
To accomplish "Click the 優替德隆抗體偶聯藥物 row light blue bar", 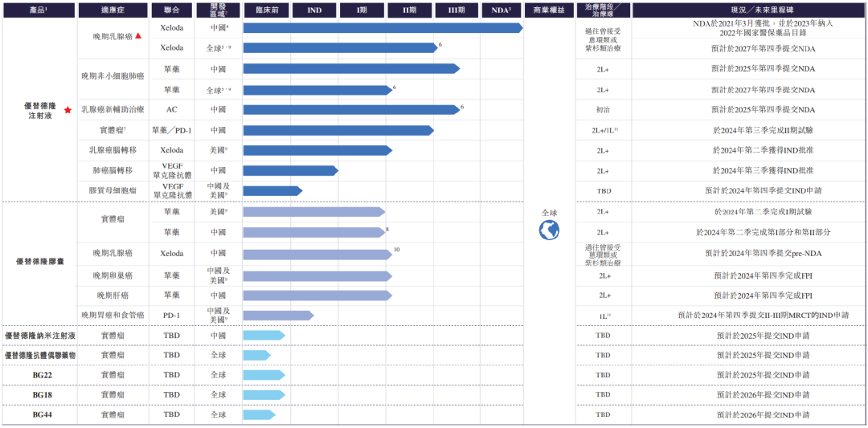I will [x=257, y=356].
